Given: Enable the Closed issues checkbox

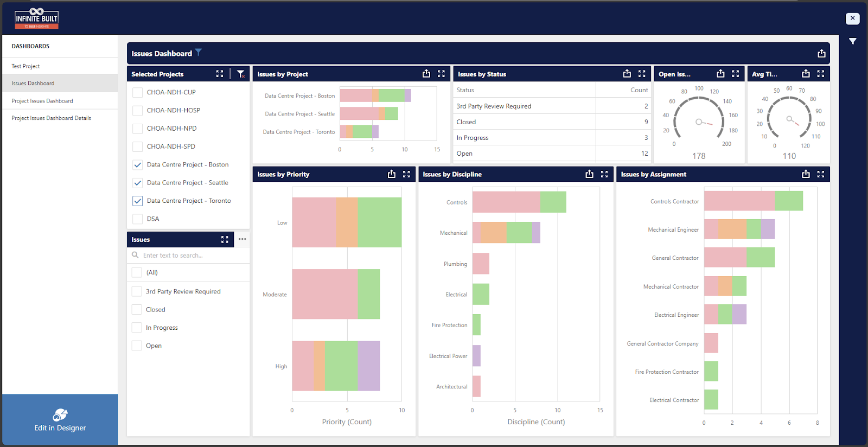Looking at the screenshot, I should click(137, 310).
